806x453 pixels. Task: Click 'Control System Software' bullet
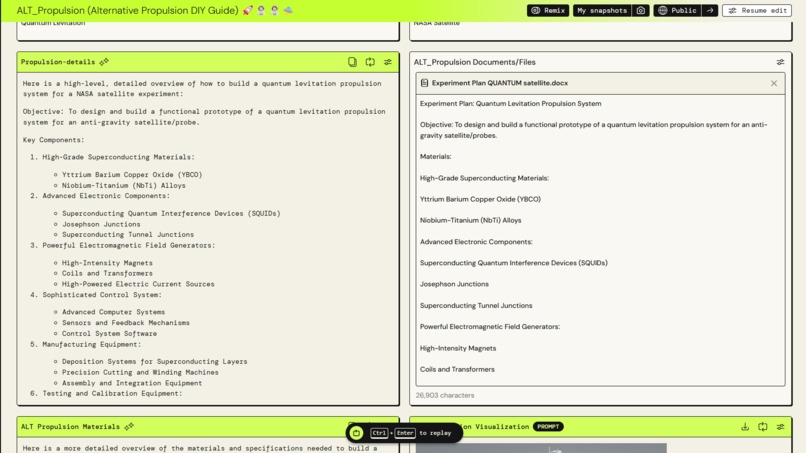[x=109, y=334]
